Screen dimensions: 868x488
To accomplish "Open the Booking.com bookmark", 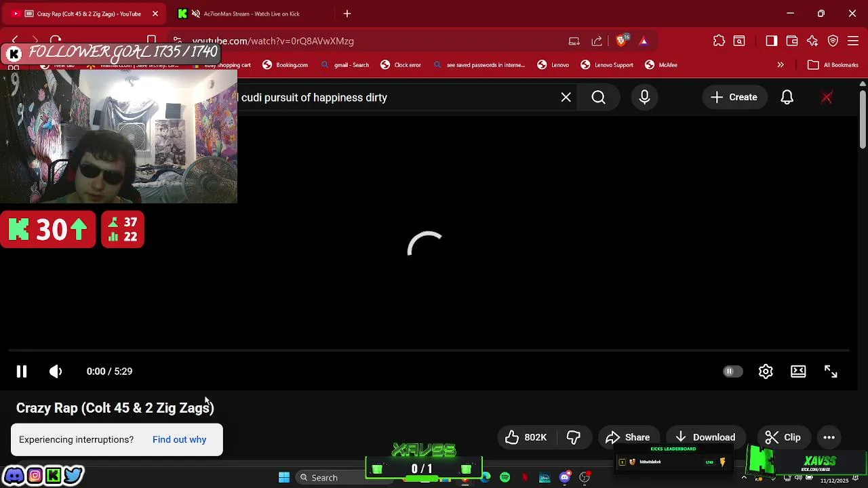I will point(285,65).
